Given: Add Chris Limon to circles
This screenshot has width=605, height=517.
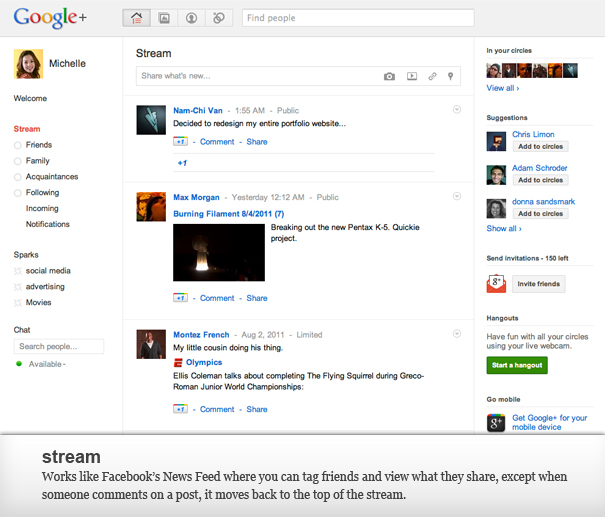Looking at the screenshot, I should point(540,147).
